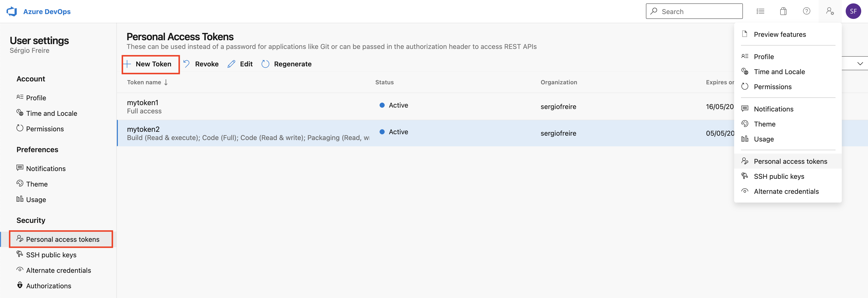Click the Organization column header
Image resolution: width=868 pixels, height=298 pixels.
(x=559, y=82)
